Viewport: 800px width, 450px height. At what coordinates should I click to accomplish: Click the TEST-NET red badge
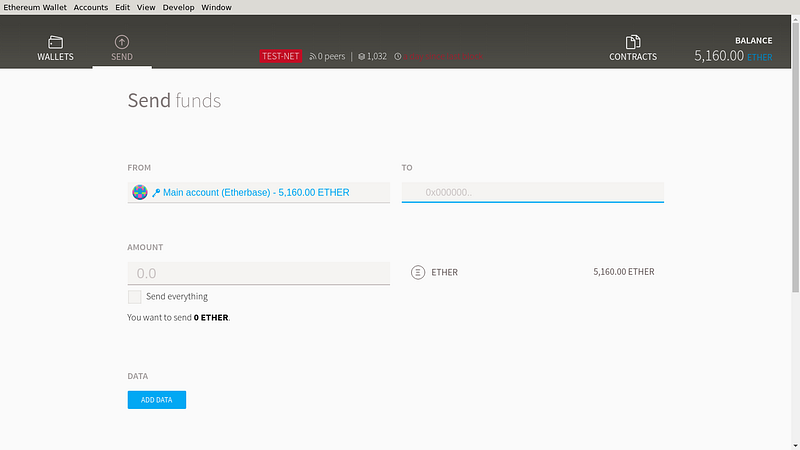tap(281, 56)
